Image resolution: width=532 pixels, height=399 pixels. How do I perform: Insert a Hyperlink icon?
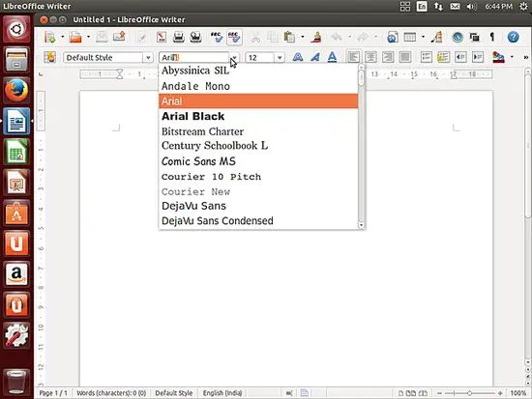tap(393, 37)
